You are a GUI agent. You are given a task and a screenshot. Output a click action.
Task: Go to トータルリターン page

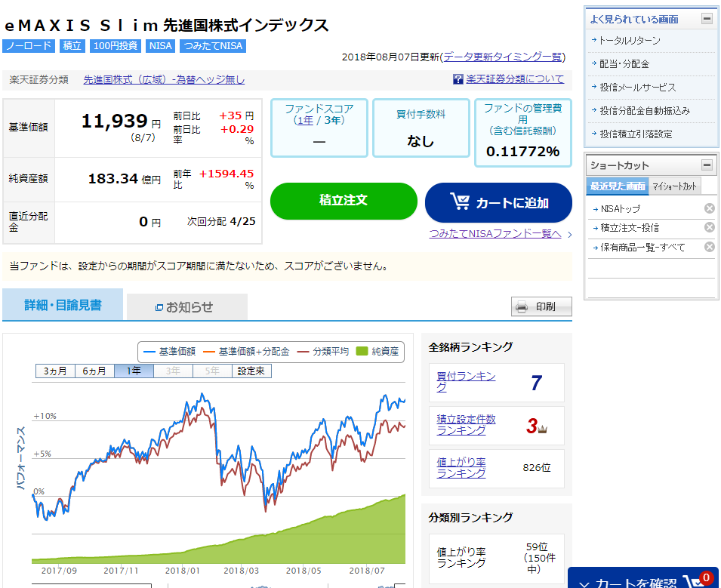pyautogui.click(x=630, y=41)
